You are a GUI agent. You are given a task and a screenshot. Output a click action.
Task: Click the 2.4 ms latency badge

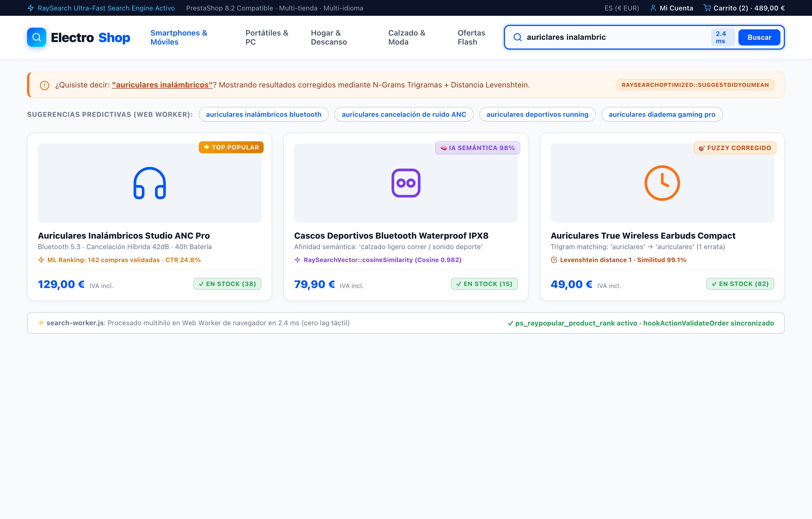tap(723, 37)
